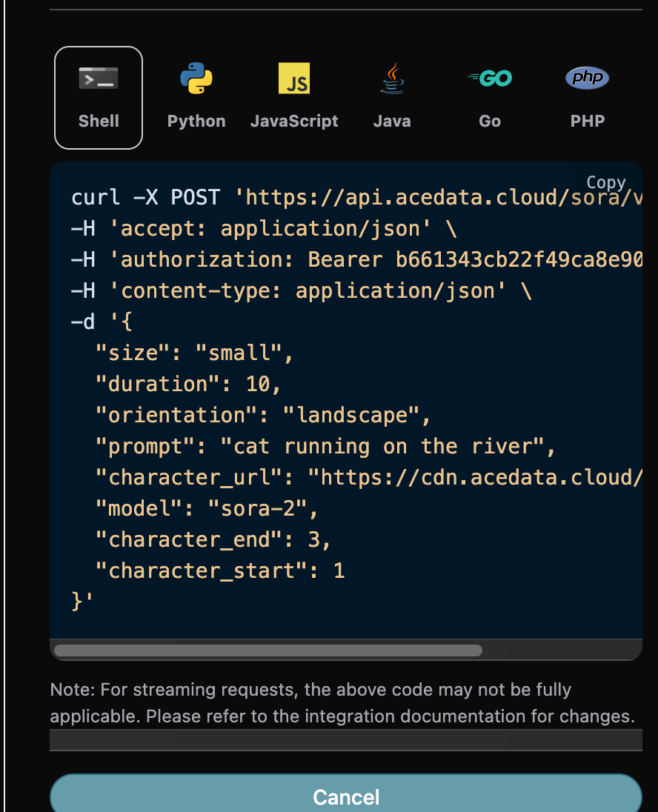Choose the teal Go logo icon
The width and height of the screenshot is (658, 812).
490,79
